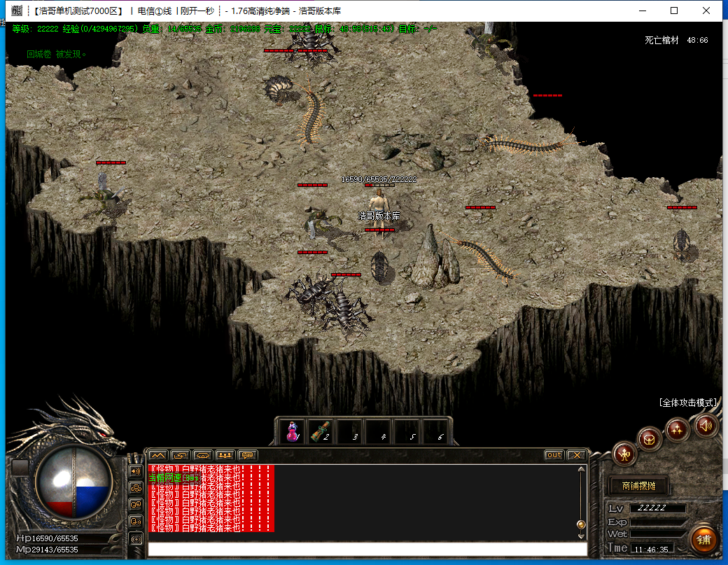Click the Hp 16590/65535 readout
The height and width of the screenshot is (565, 728).
tap(47, 538)
